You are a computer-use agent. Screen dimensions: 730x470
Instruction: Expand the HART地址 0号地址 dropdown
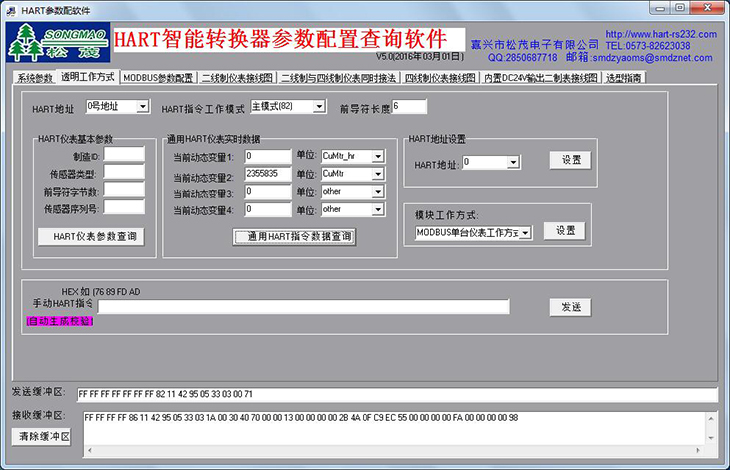click(x=142, y=107)
